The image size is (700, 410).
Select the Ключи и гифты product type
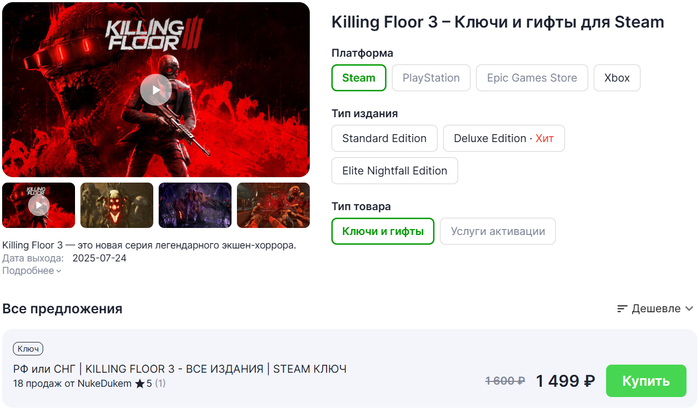383,231
